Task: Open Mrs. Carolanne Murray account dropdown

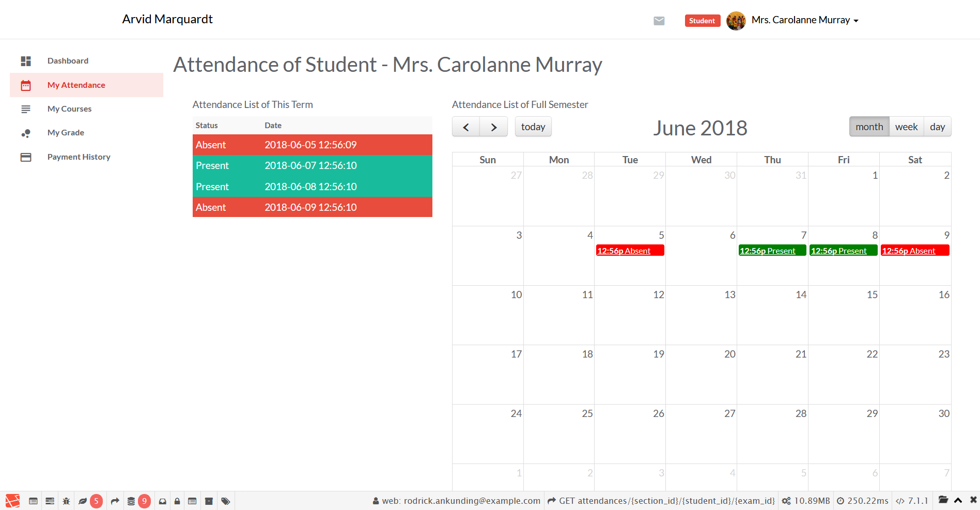Action: (x=805, y=20)
